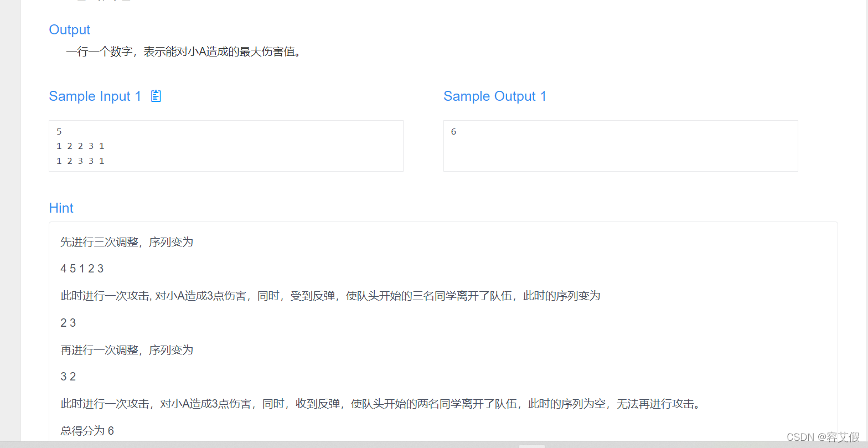868x448 pixels.
Task: Click the line '总得分为 6'
Action: [87, 431]
